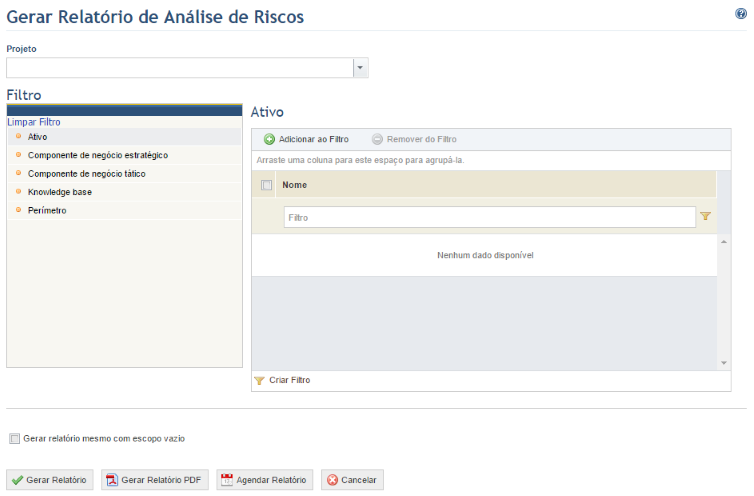The height and width of the screenshot is (496, 754).
Task: Open the help question mark icon
Action: point(741,13)
